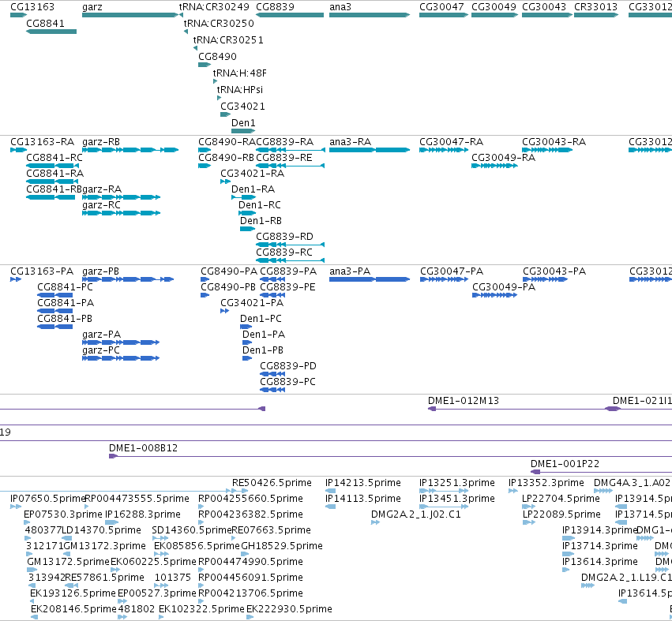Screen dimensions: 672x621
Task: Select the Den1 gene label
Action: (243, 123)
